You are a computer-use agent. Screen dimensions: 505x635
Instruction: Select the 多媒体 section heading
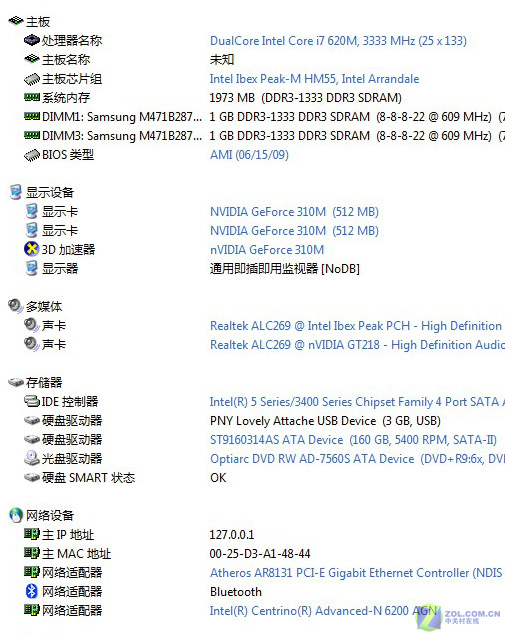pyautogui.click(x=44, y=306)
